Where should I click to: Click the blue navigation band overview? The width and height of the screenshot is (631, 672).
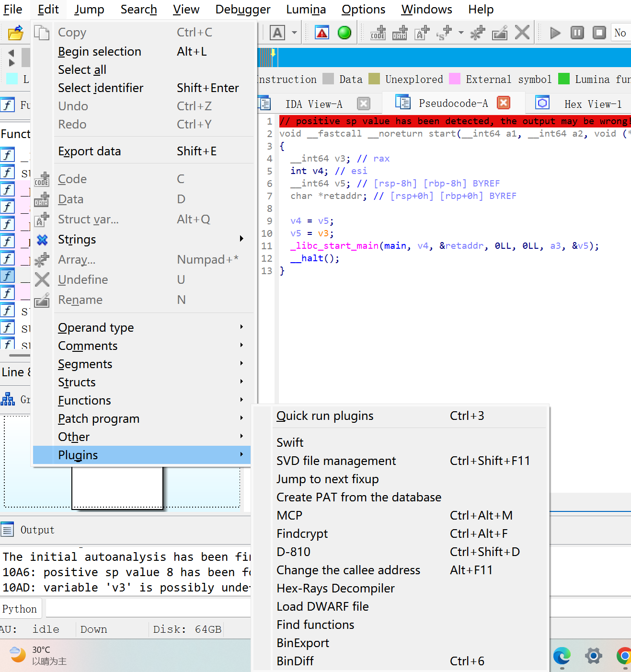pyautogui.click(x=445, y=58)
